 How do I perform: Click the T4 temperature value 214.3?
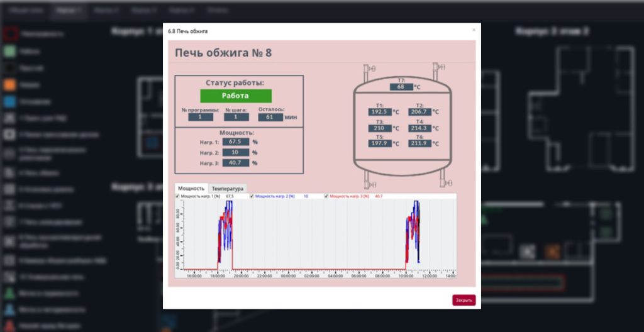click(418, 128)
